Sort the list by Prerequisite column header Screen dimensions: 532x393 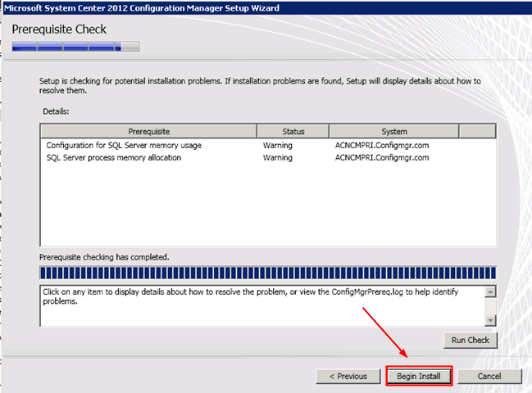[148, 132]
